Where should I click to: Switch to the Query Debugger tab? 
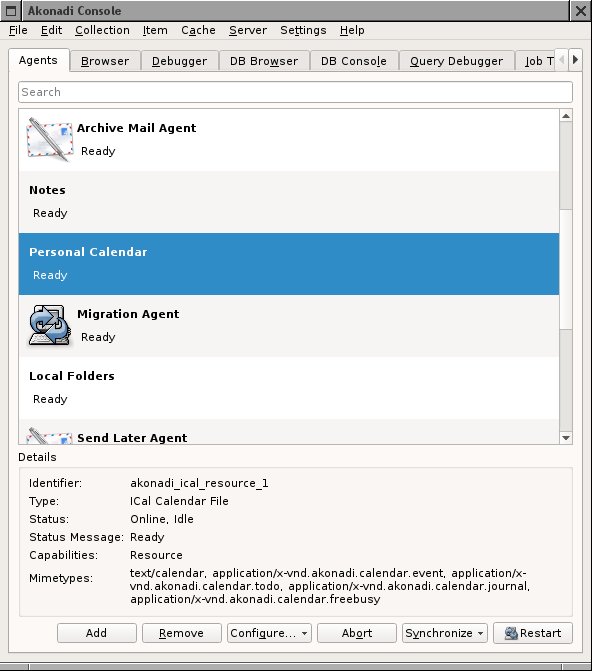coord(456,61)
